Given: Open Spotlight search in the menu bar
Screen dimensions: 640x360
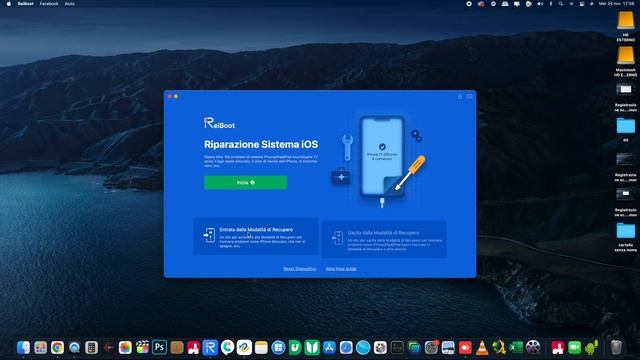Looking at the screenshot, I should pos(561,4).
